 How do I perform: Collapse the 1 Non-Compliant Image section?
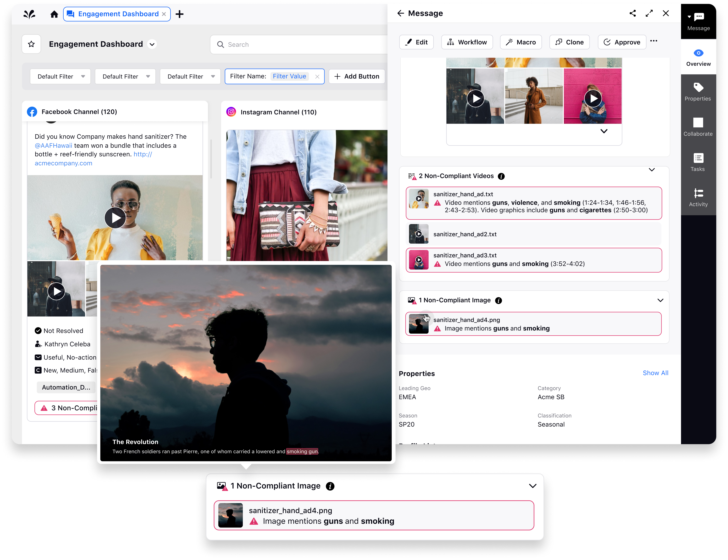click(x=660, y=300)
